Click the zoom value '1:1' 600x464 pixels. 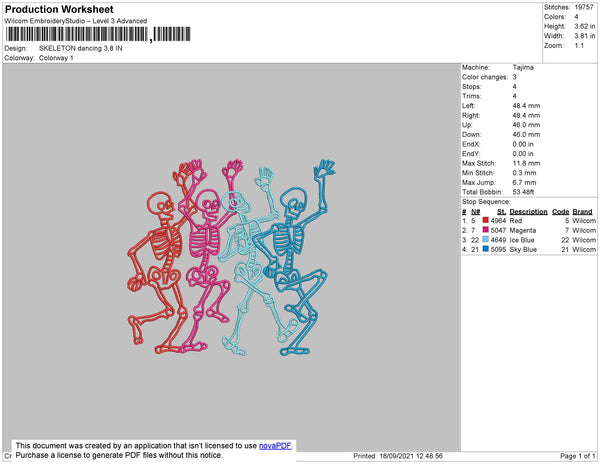coord(579,46)
